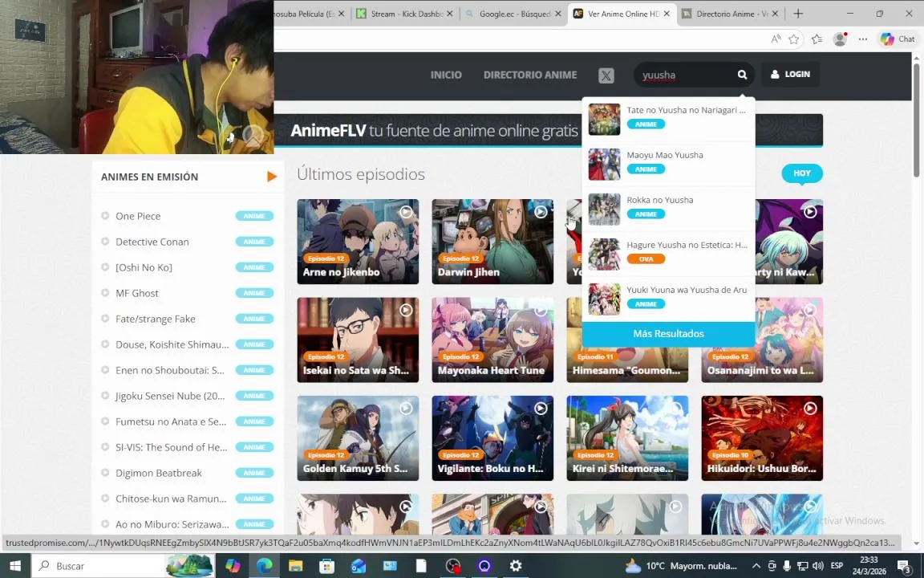
Task: Switch to the Stream - Kick Dashboard tab
Action: click(405, 14)
